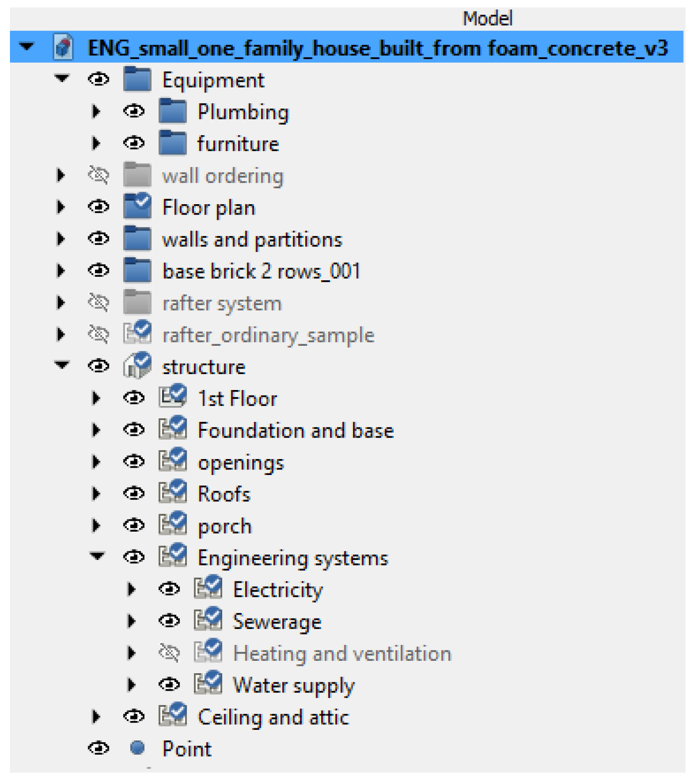Screen dimensions: 695x784
Task: Click the Equipment folder icon
Action: click(x=137, y=79)
